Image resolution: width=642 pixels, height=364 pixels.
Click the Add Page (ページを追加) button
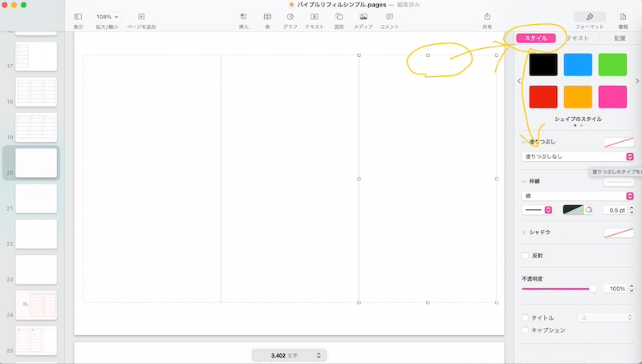[x=141, y=17]
